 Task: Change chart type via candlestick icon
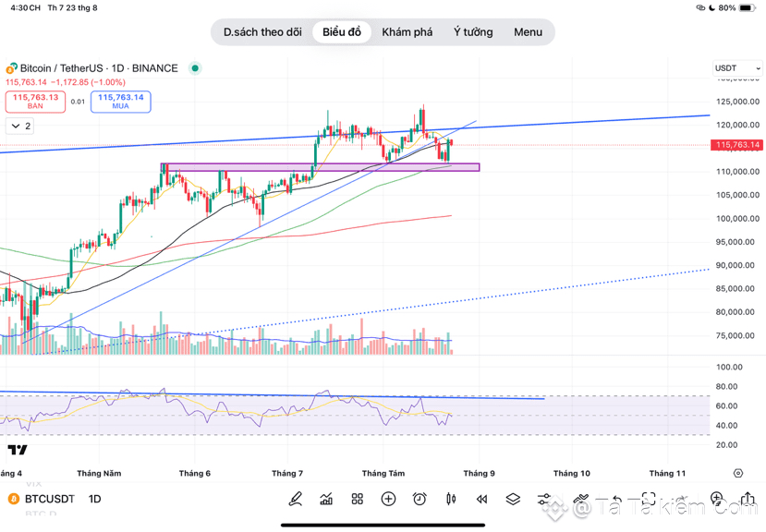point(451,499)
